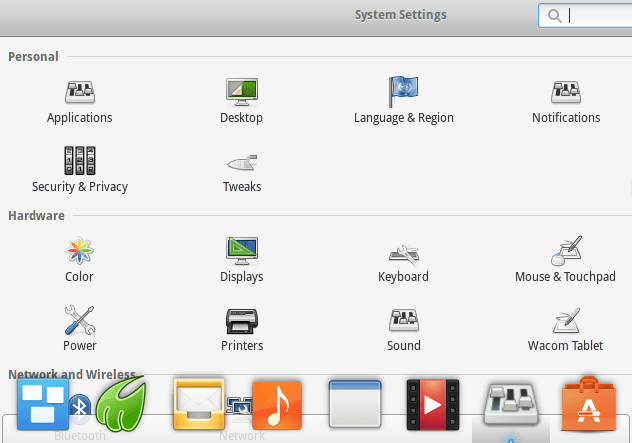The height and width of the screenshot is (443, 632).
Task: Open the Videos player in dock
Action: point(432,405)
